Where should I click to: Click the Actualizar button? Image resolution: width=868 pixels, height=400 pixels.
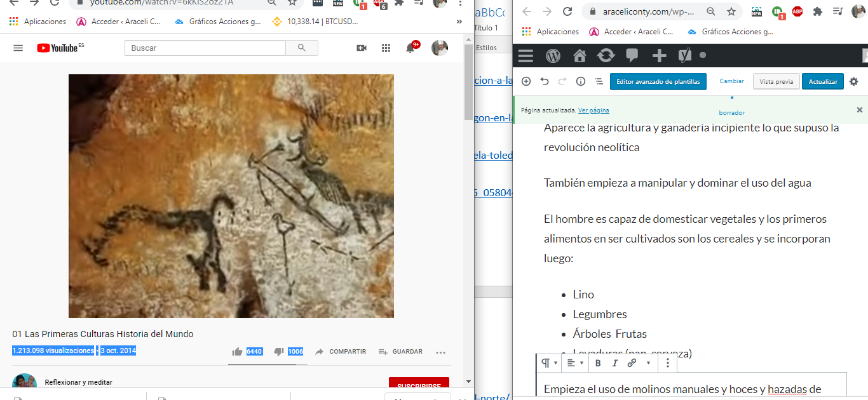click(823, 81)
